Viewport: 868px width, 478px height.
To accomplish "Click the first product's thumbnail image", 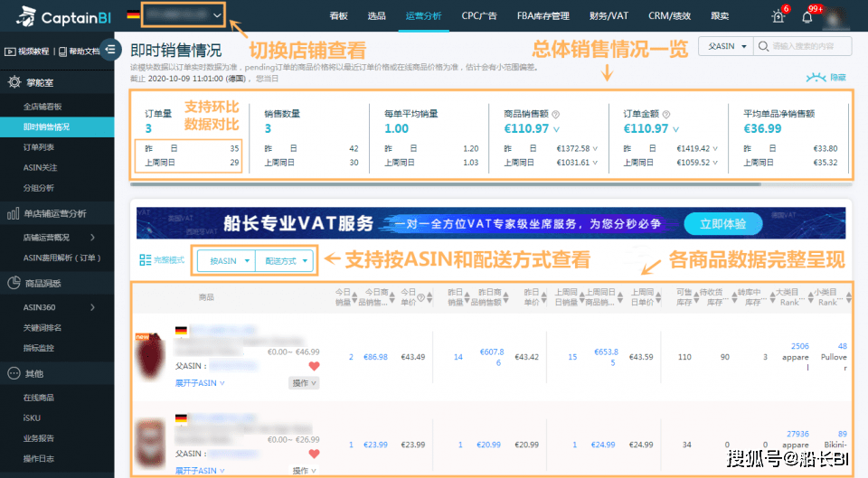I will [148, 357].
